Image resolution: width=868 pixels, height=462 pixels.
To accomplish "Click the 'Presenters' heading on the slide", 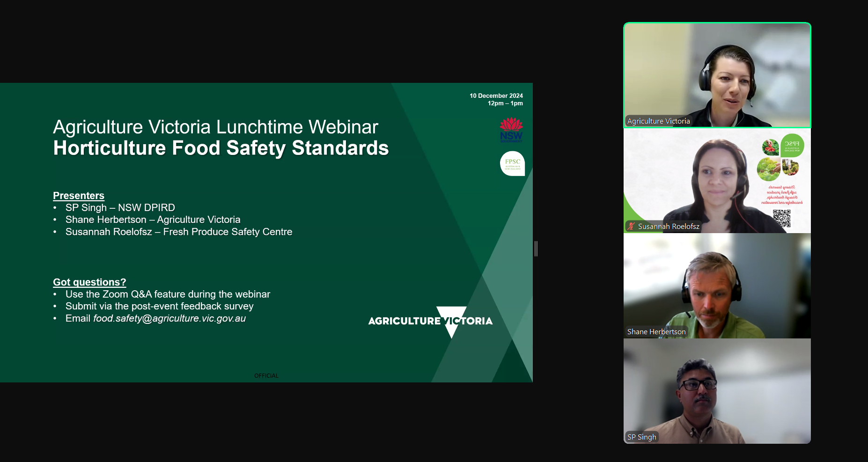I will (x=79, y=196).
